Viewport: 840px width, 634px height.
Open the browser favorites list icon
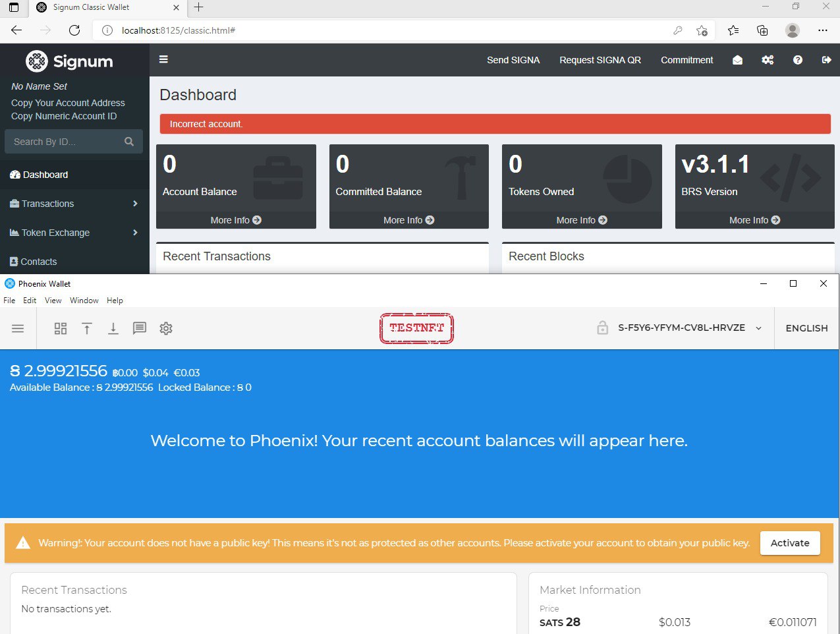[x=733, y=30]
